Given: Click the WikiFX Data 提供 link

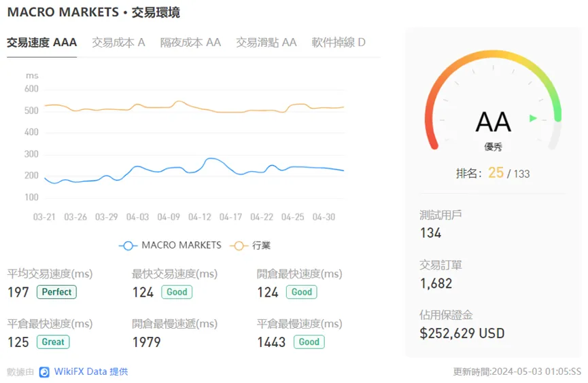Looking at the screenshot, I should [x=91, y=371].
